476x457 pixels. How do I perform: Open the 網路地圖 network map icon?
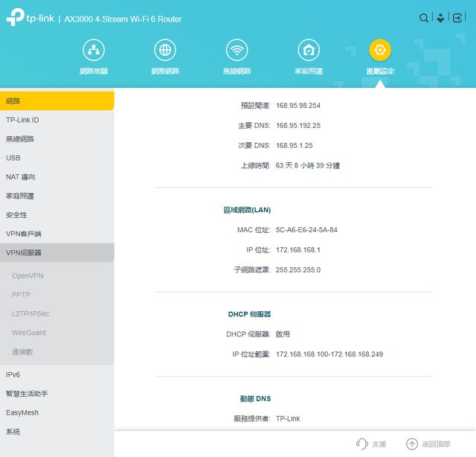point(94,51)
